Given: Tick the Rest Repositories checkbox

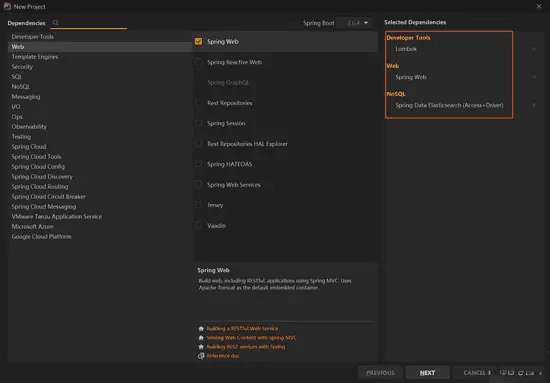Looking at the screenshot, I should click(x=199, y=103).
